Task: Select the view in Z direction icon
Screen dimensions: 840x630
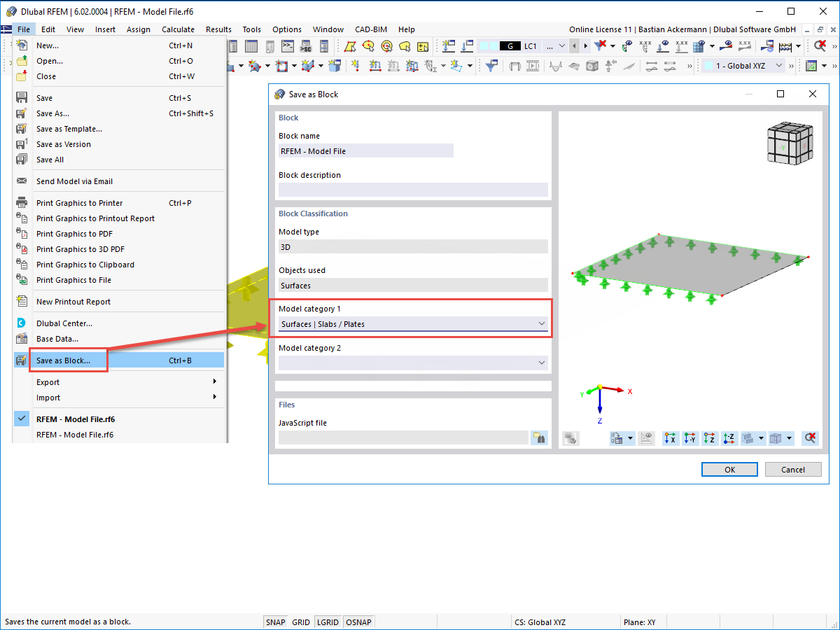Action: click(x=708, y=437)
